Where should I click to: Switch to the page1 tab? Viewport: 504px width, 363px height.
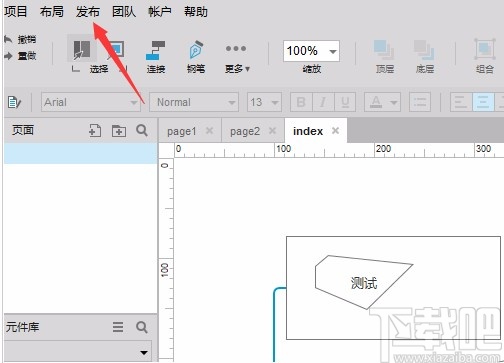(182, 131)
